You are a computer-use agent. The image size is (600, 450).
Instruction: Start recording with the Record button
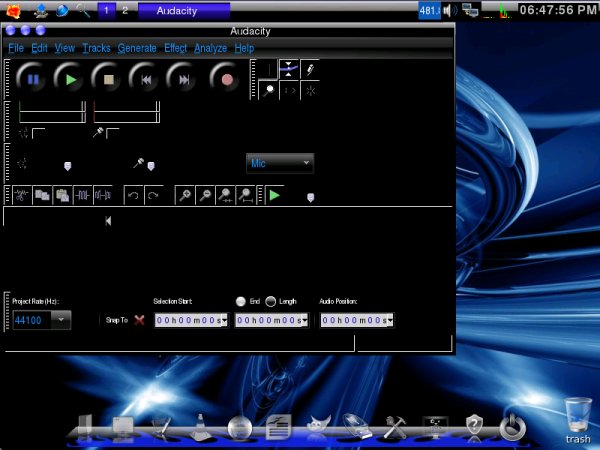[227, 78]
